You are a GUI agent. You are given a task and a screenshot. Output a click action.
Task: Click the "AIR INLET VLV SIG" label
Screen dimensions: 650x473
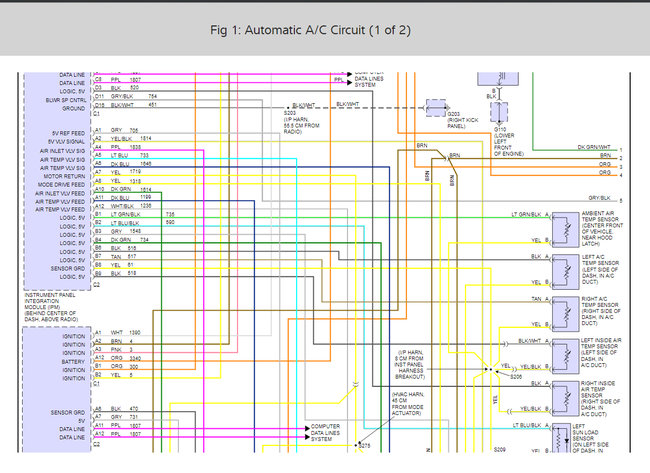[63, 151]
